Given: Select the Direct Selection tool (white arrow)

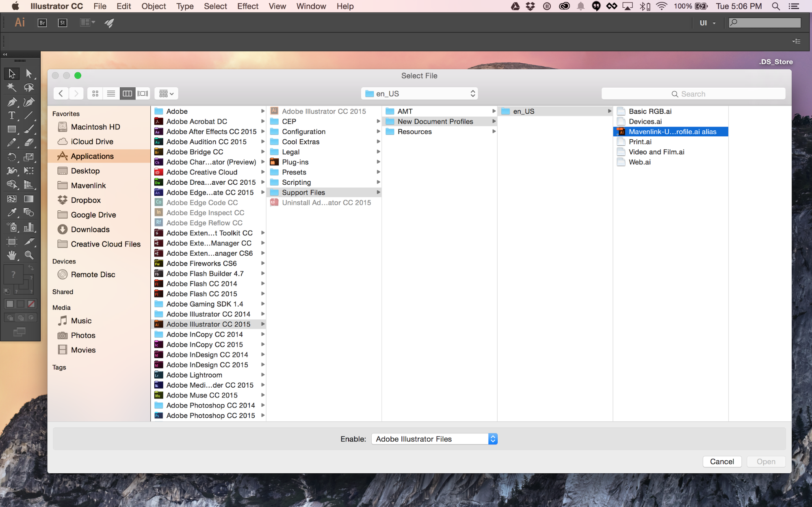Looking at the screenshot, I should tap(29, 73).
